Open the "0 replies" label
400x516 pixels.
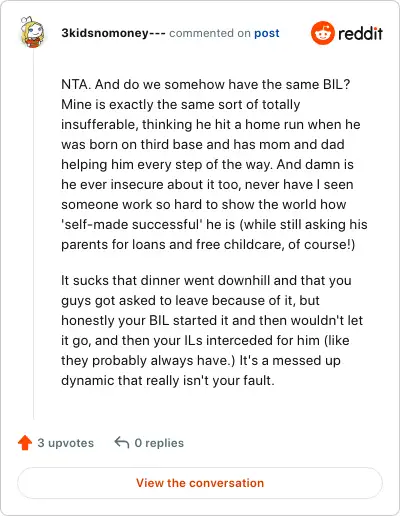(x=159, y=443)
